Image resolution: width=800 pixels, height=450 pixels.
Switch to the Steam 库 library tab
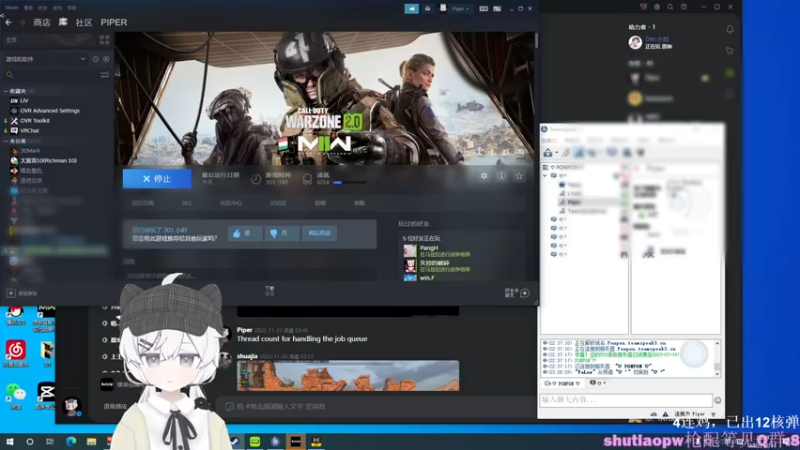63,22
